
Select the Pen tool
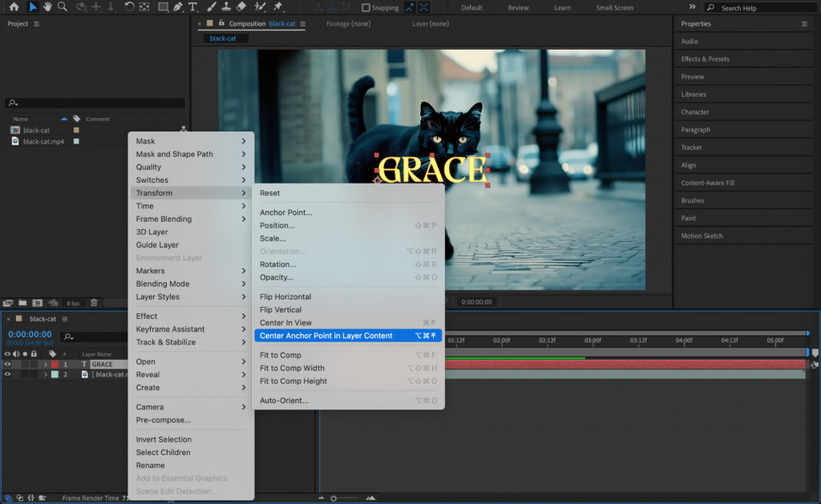click(x=176, y=7)
